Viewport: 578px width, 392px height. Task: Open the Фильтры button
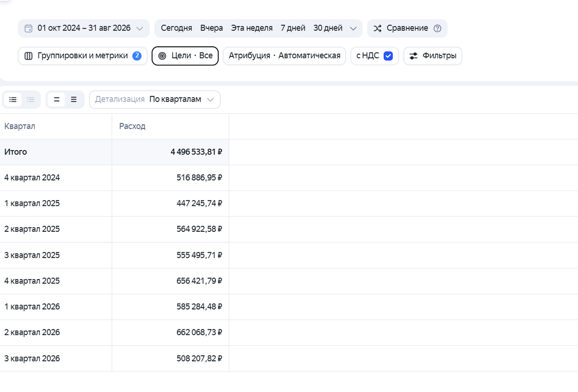click(433, 56)
